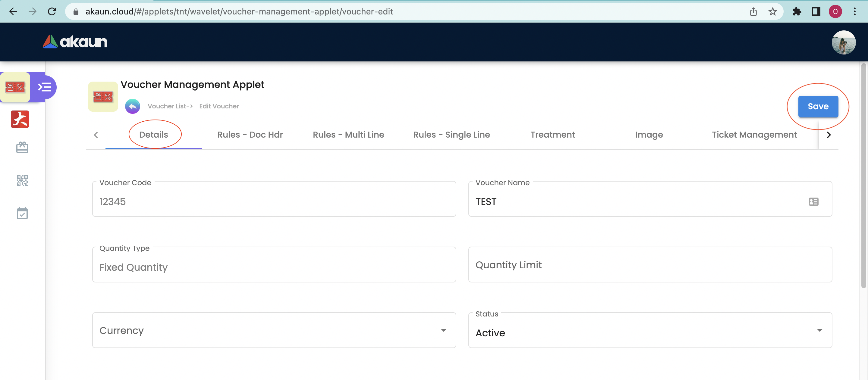Open the gift box sidebar icon

tap(22, 147)
